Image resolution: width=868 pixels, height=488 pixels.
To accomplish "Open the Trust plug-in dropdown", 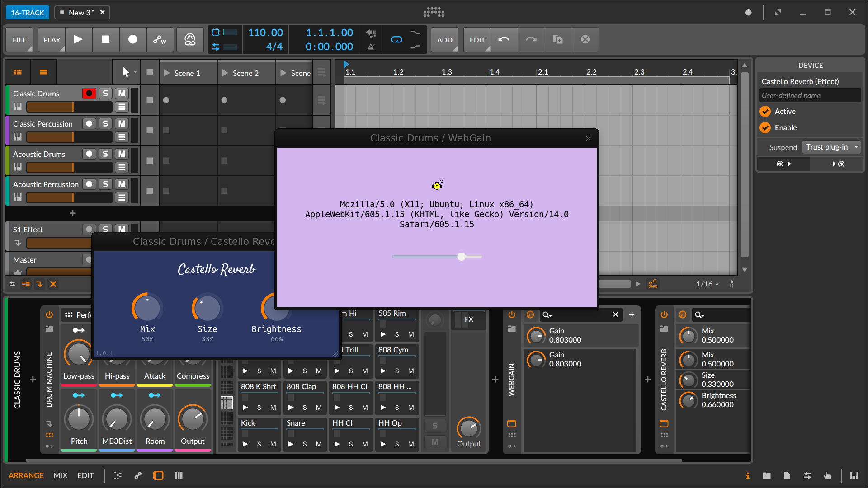I will pos(831,147).
